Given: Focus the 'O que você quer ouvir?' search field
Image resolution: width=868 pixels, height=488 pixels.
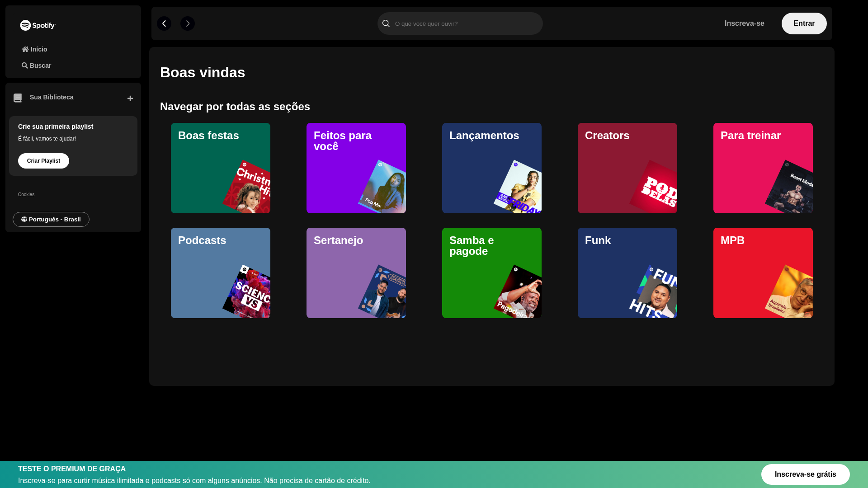Looking at the screenshot, I should 460,23.
